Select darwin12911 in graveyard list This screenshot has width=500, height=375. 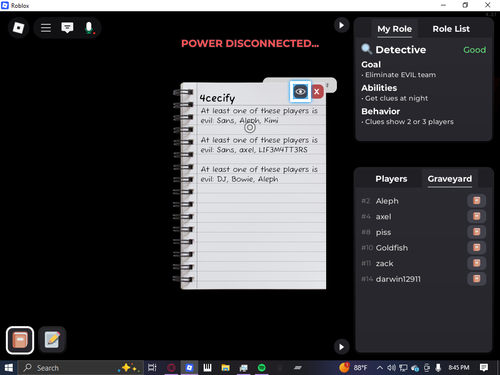398,279
